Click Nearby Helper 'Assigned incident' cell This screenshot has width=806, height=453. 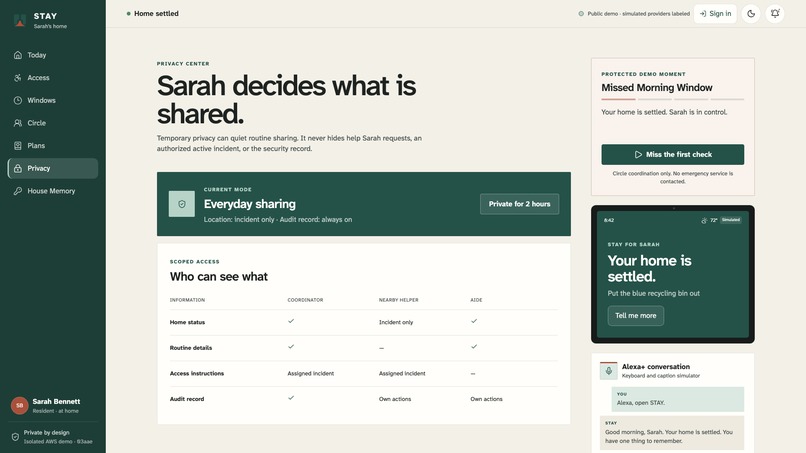pyautogui.click(x=402, y=373)
